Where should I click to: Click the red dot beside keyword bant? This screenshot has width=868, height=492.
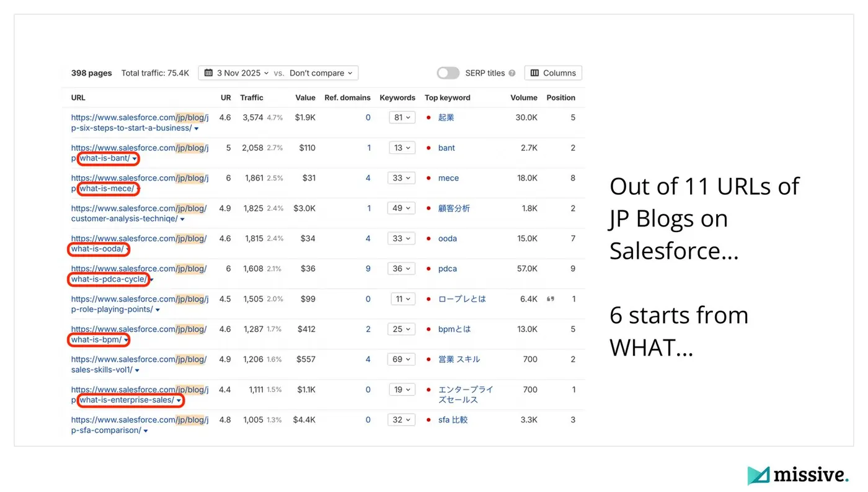coord(428,148)
